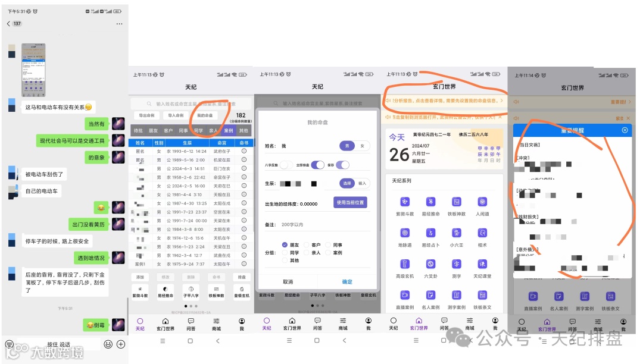The height and width of the screenshot is (364, 643).
Task: Tap the 导出命例 button
Action: coord(146,115)
